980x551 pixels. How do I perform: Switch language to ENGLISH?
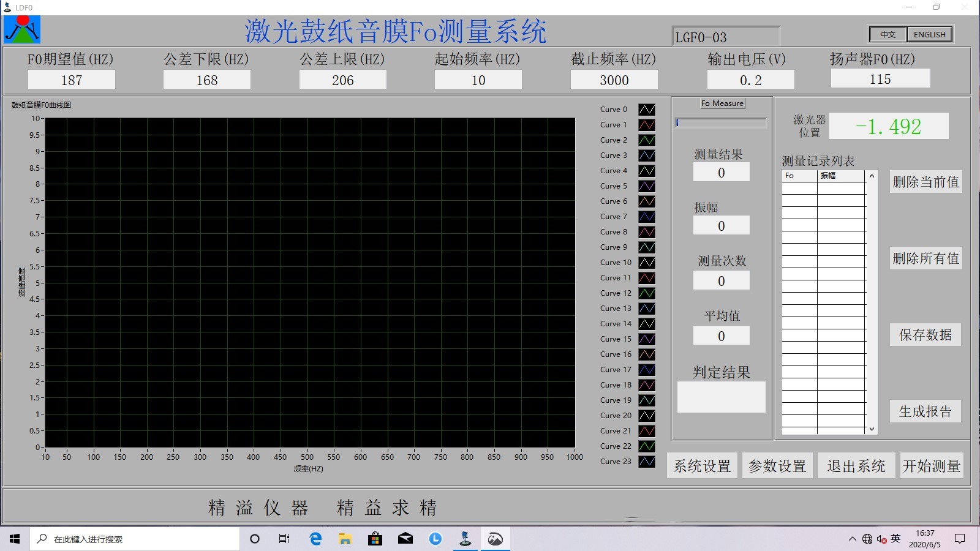[929, 34]
